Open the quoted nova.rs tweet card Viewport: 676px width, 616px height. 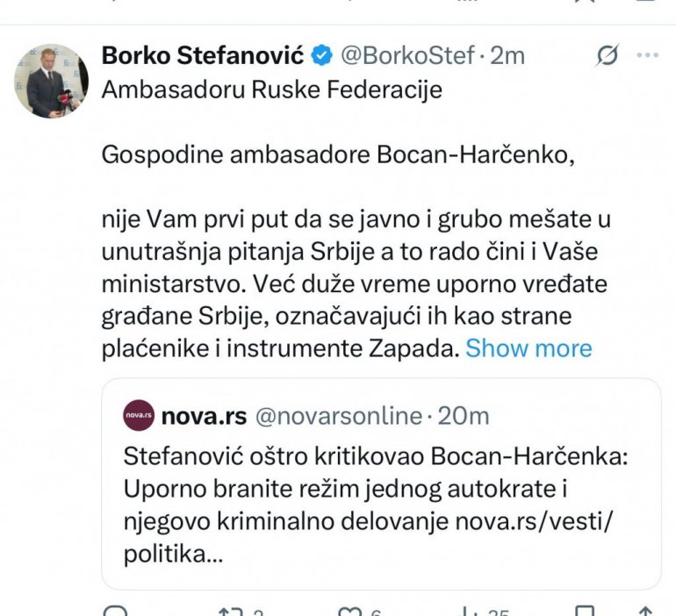point(381,509)
